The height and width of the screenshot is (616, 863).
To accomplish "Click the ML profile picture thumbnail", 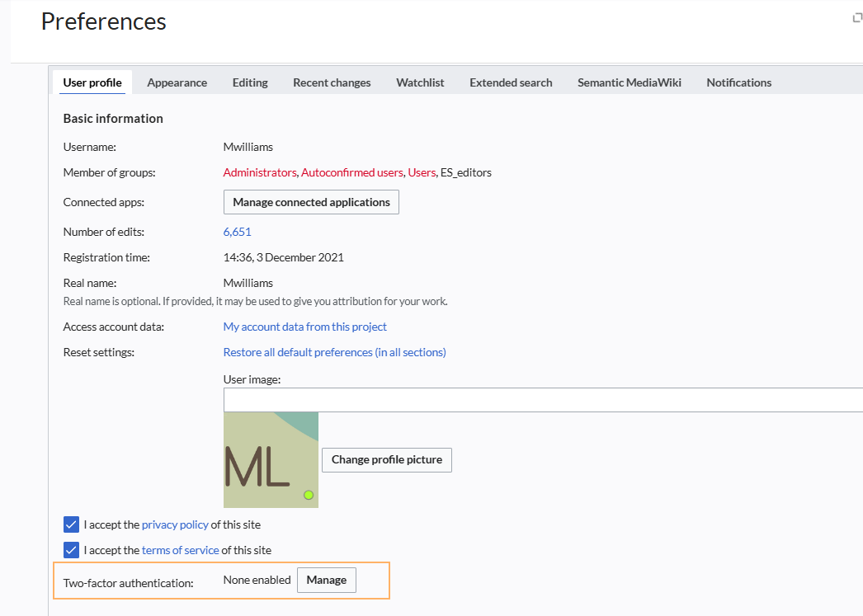I will pyautogui.click(x=271, y=460).
